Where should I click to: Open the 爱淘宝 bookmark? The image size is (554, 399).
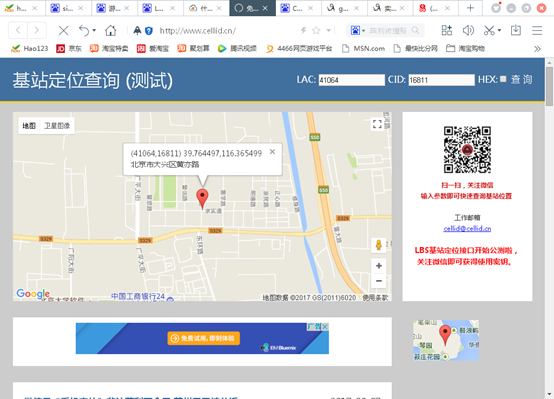[x=153, y=48]
